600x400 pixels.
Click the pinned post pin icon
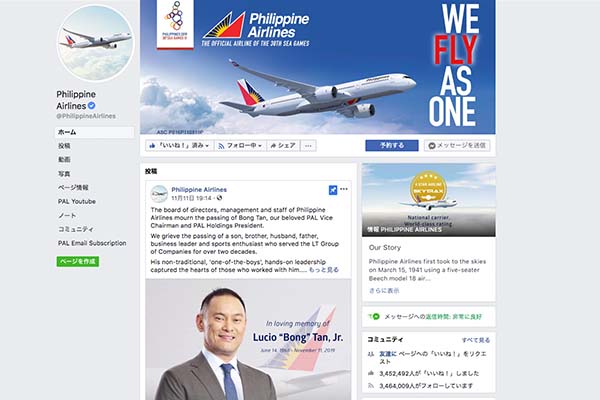pyautogui.click(x=333, y=189)
